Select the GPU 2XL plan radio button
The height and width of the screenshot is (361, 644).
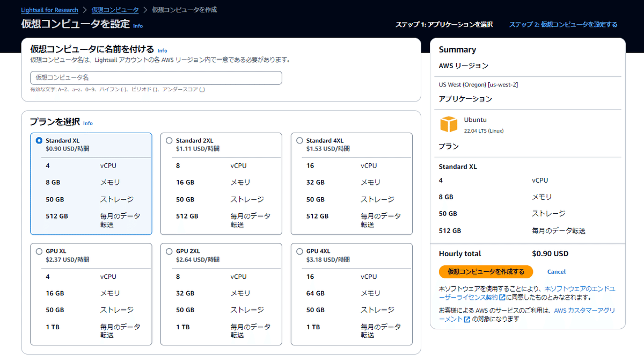(x=169, y=251)
